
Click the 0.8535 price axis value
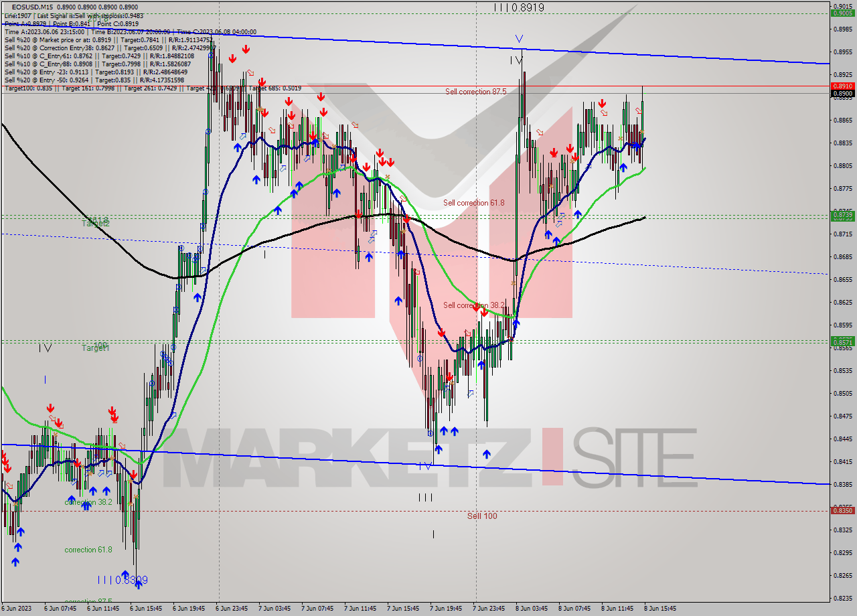842,371
